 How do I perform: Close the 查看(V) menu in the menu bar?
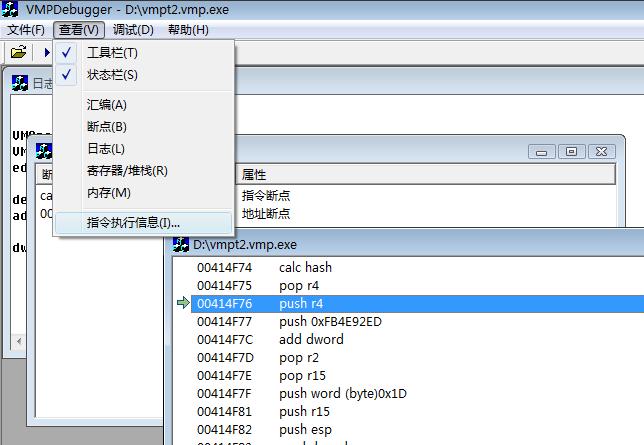pos(79,30)
